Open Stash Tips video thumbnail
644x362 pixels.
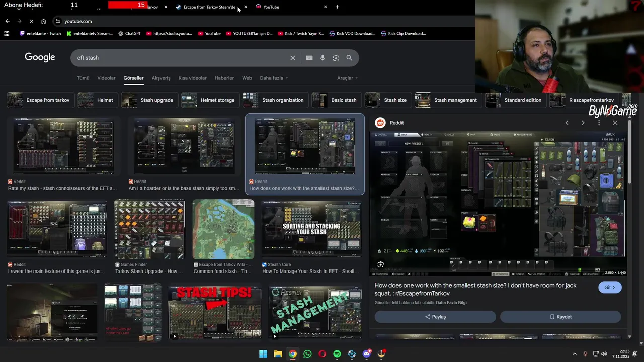point(215,312)
